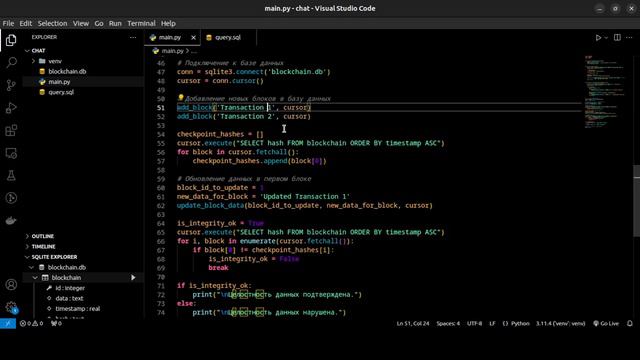Click the Run Python File play button

pos(598,38)
